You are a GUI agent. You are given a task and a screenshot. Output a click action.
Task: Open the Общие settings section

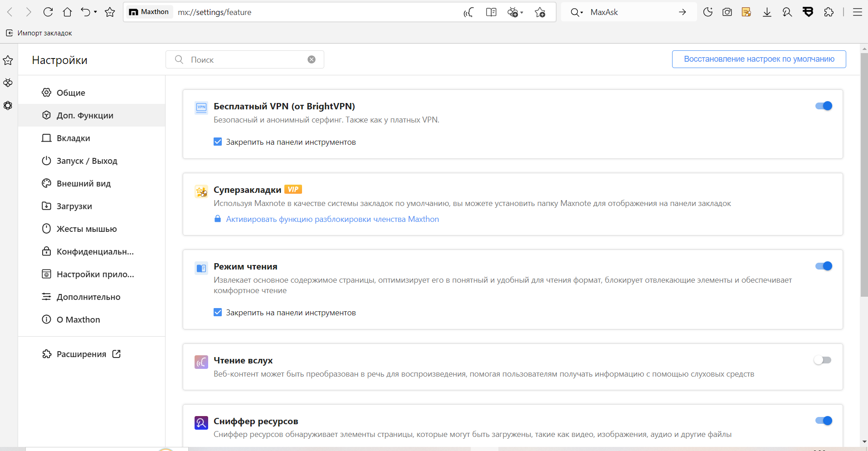[92, 93]
